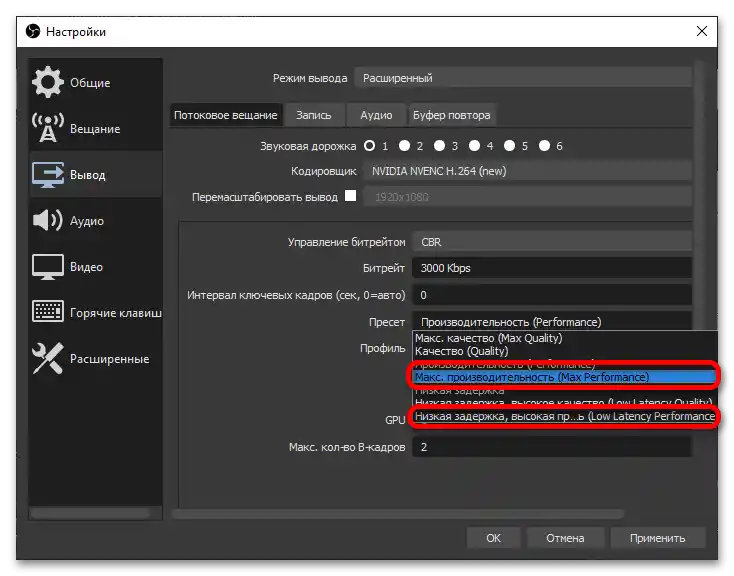Screen dimensions: 734x576
Task: Click the Отмена cancel button
Action: coord(565,538)
